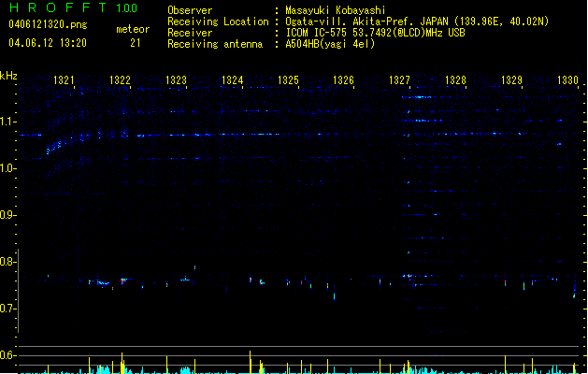The height and width of the screenshot is (374, 588).
Task: Click the antenna value A504HB(yagi 4el)
Action: 330,44
